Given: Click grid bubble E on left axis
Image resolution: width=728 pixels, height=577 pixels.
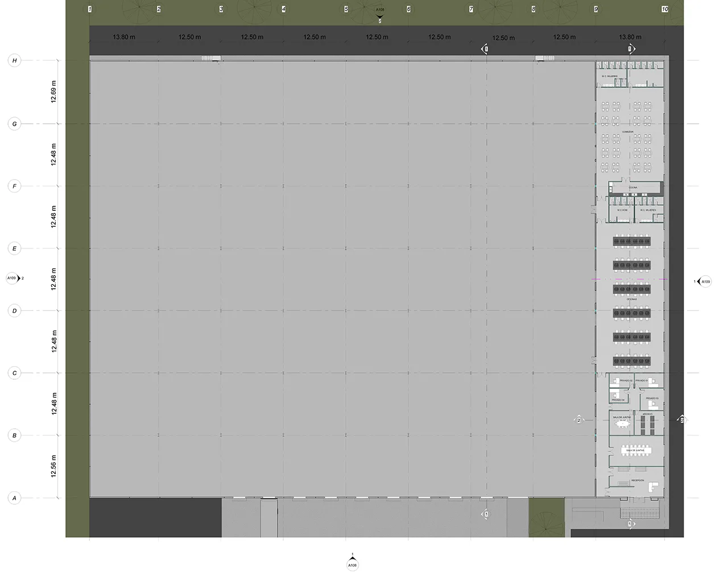Looking at the screenshot, I should click(15, 248).
